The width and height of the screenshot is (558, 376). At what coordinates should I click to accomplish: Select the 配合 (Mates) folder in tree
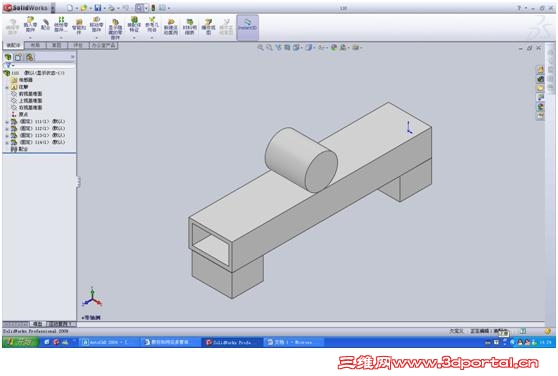click(19, 149)
